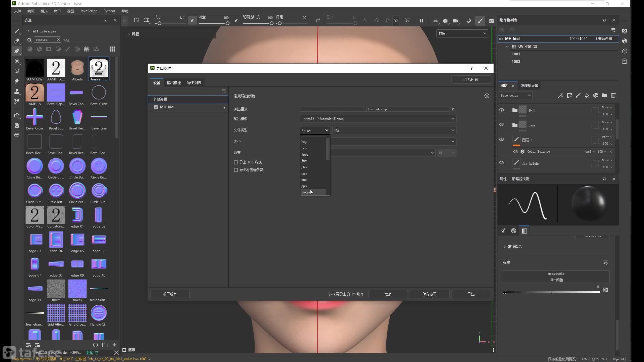Add effect with magic wand icon

click(560, 95)
